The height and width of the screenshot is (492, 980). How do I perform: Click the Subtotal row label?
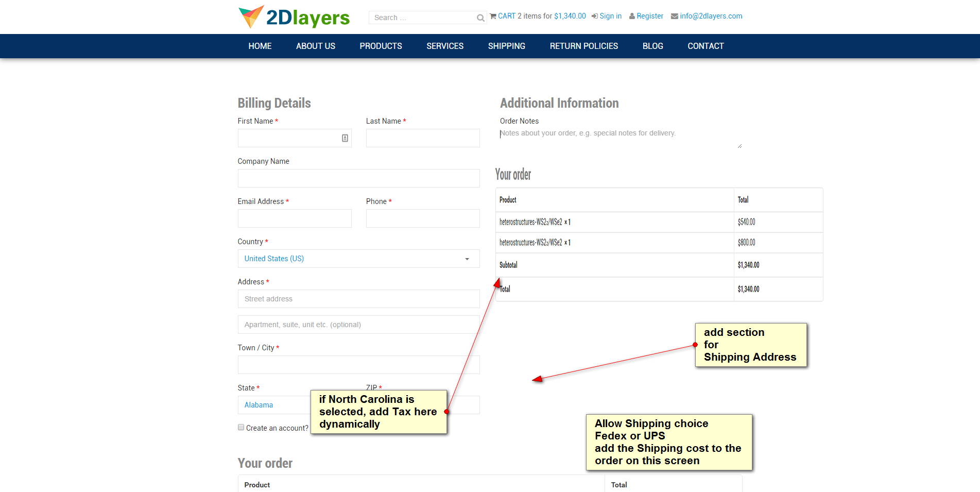(508, 265)
